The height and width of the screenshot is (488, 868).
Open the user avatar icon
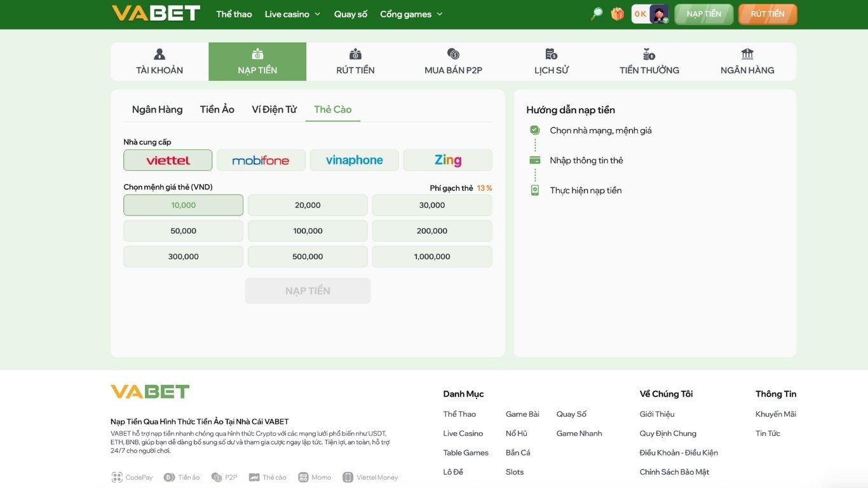click(658, 13)
